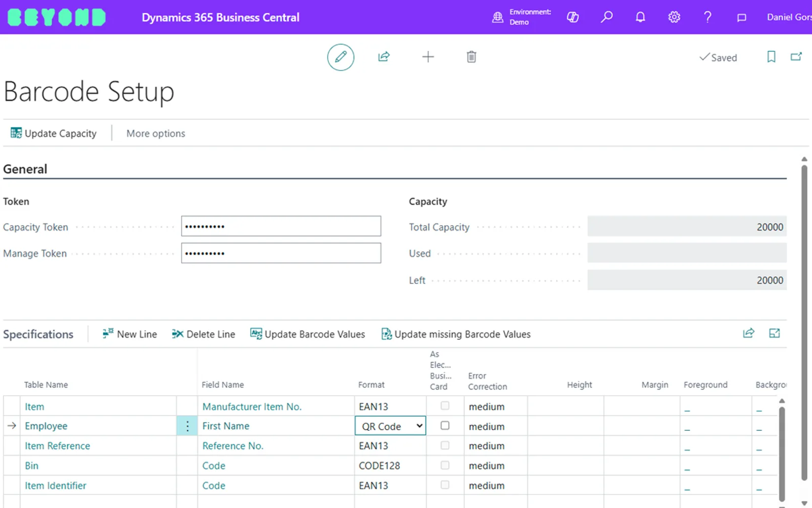Toggle Manufacturer Item No. row business card checkbox
The width and height of the screenshot is (812, 508).
(x=445, y=406)
